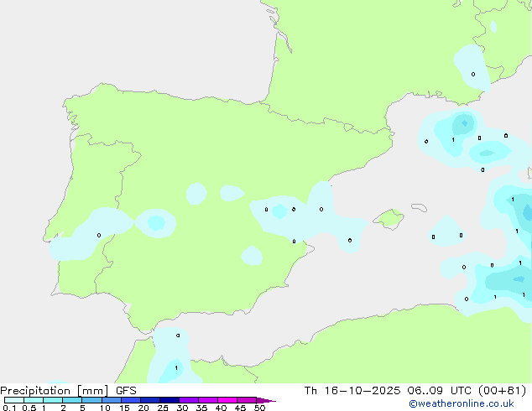Click the '50' legend scale label
This screenshot has height=411, width=532.
pyautogui.click(x=259, y=408)
